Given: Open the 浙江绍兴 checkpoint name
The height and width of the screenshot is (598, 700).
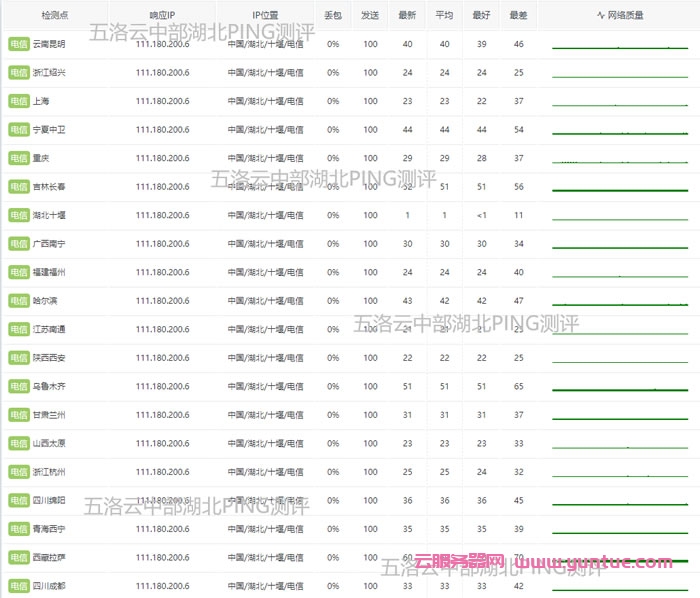Looking at the screenshot, I should click(49, 73).
